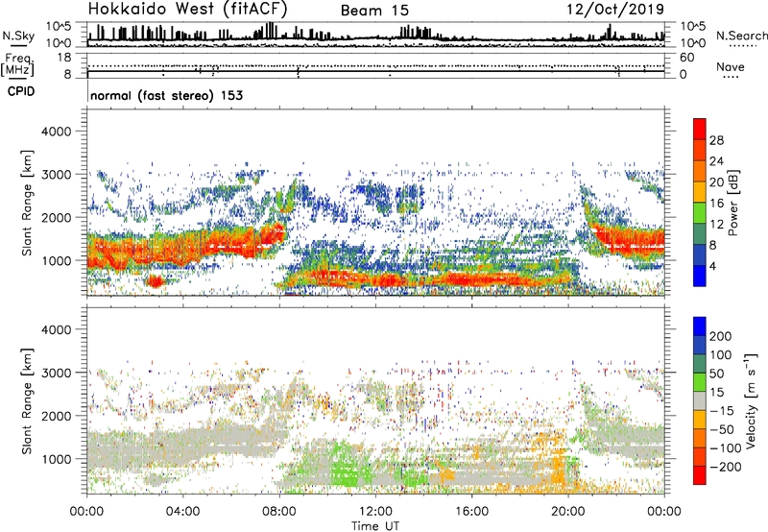Click the "3000" tick in power panel
768x532 pixels.
[56, 175]
